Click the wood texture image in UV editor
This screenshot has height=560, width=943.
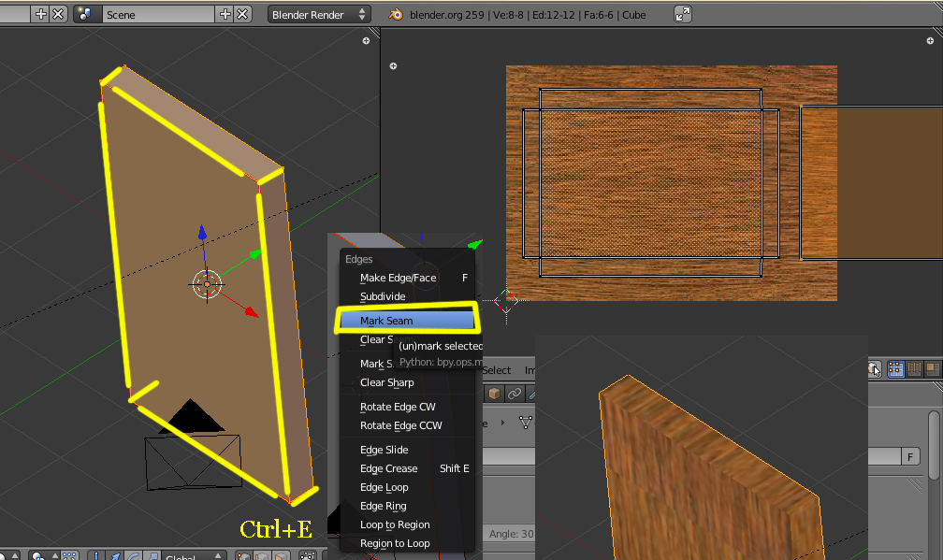click(x=671, y=182)
